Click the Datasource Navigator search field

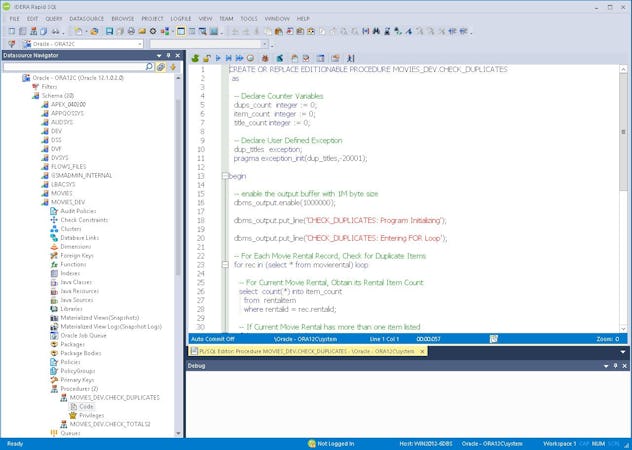(x=74, y=67)
